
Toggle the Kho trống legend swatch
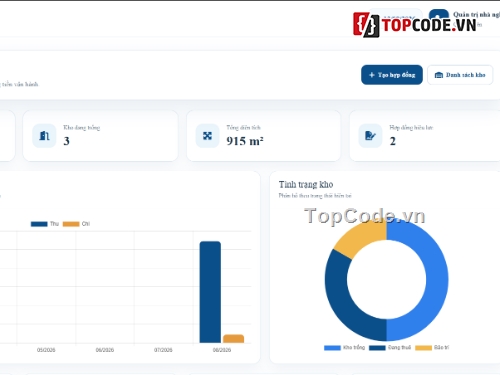[x=332, y=348]
